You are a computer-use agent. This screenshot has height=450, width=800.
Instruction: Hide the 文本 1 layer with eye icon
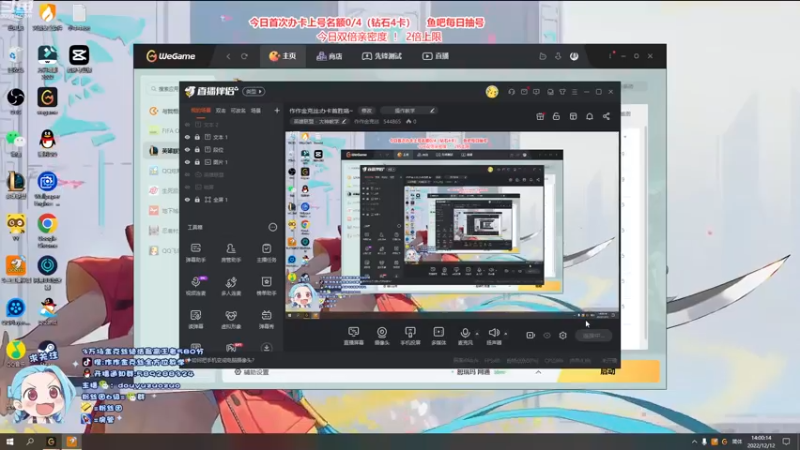click(x=187, y=137)
